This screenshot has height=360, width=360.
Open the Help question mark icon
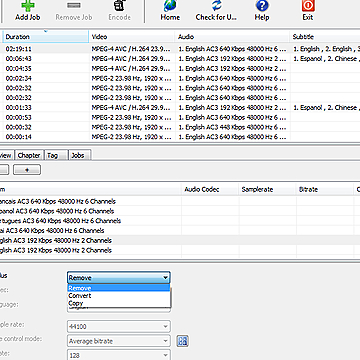coord(262,6)
